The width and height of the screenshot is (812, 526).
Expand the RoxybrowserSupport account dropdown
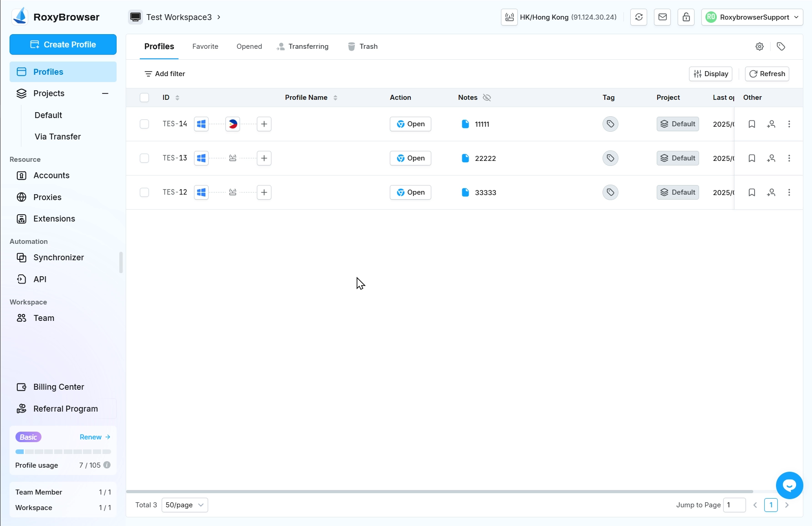(752, 17)
